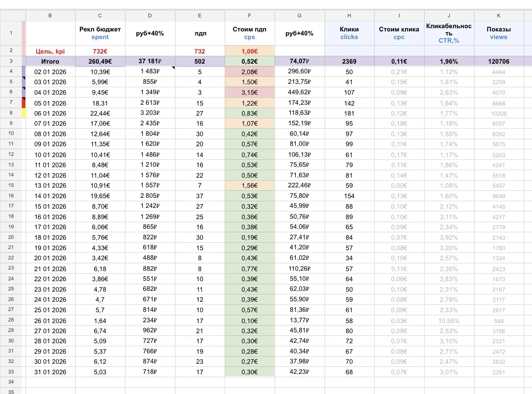
Task: Select the 'Итого' total row label
Action: click(50, 61)
